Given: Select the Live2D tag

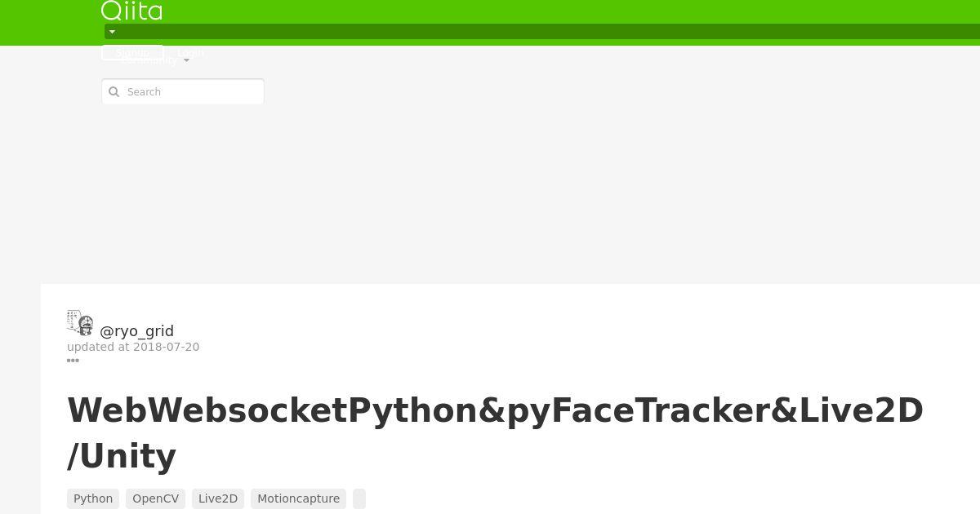Looking at the screenshot, I should [x=218, y=498].
